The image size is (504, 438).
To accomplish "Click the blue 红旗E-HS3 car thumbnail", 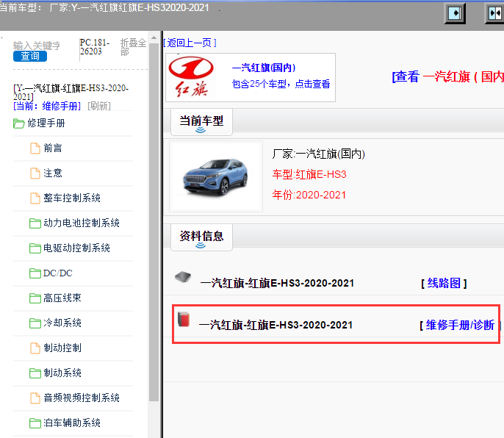I will [x=216, y=176].
